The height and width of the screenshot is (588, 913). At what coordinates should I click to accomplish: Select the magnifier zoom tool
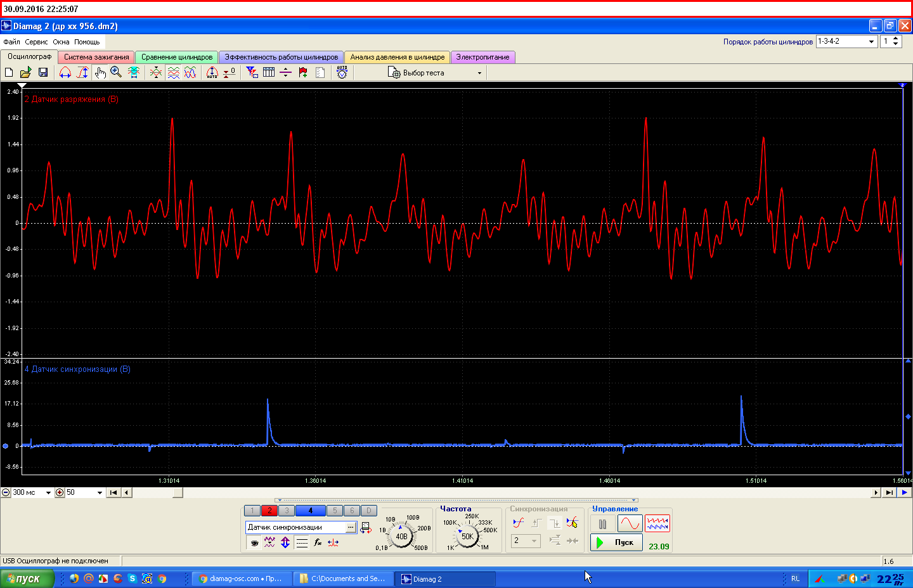point(116,72)
